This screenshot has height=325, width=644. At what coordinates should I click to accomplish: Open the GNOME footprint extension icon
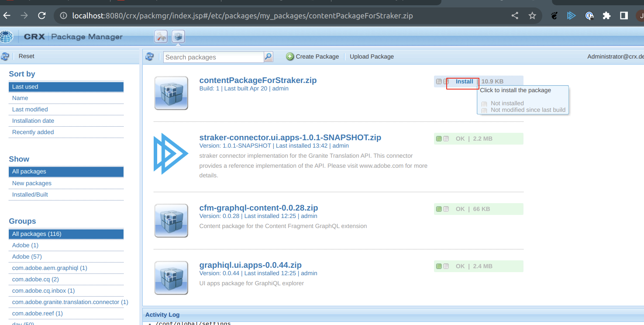click(x=554, y=16)
